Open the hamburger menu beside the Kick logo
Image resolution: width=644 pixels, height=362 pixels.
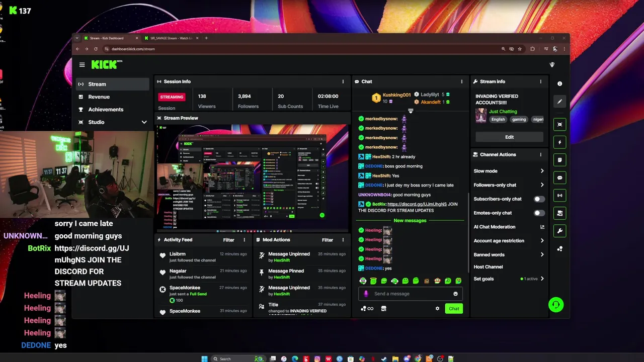click(82, 64)
